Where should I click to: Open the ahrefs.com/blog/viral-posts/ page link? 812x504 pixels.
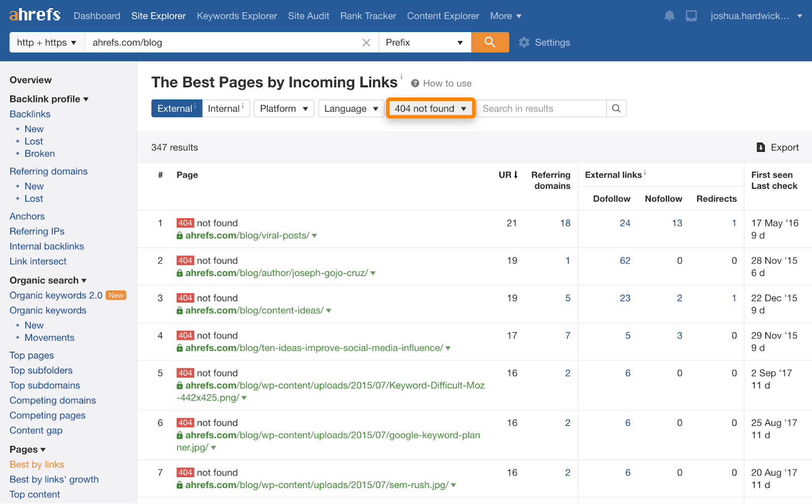coord(247,236)
